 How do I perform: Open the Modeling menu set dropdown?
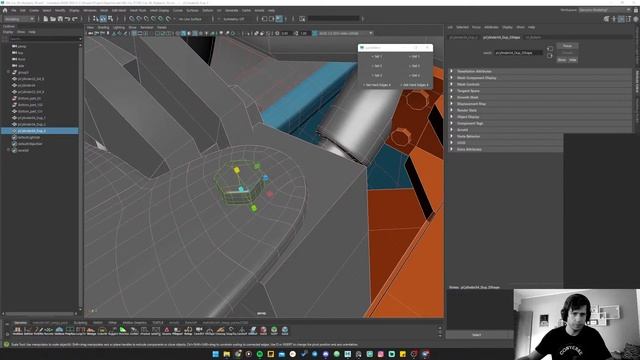click(19, 19)
